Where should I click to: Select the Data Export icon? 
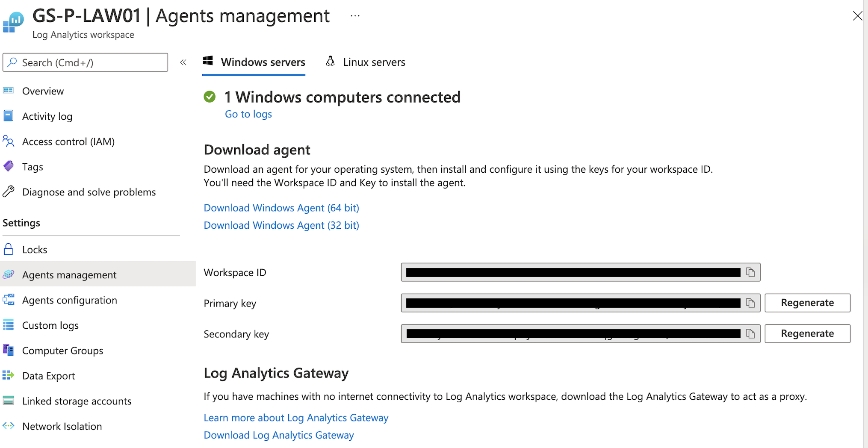(9, 375)
